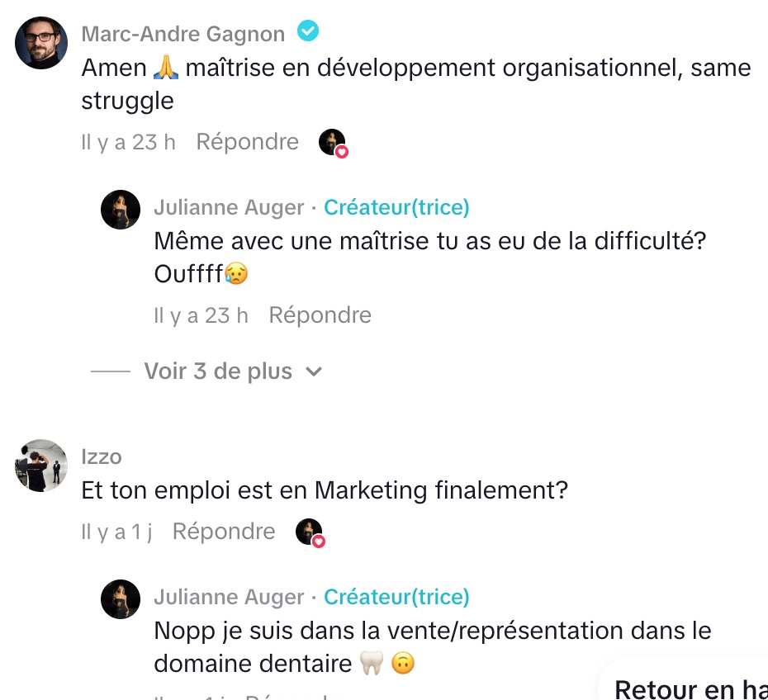
Task: Expand replies with "Voir 3 de plus"
Action: point(218,371)
